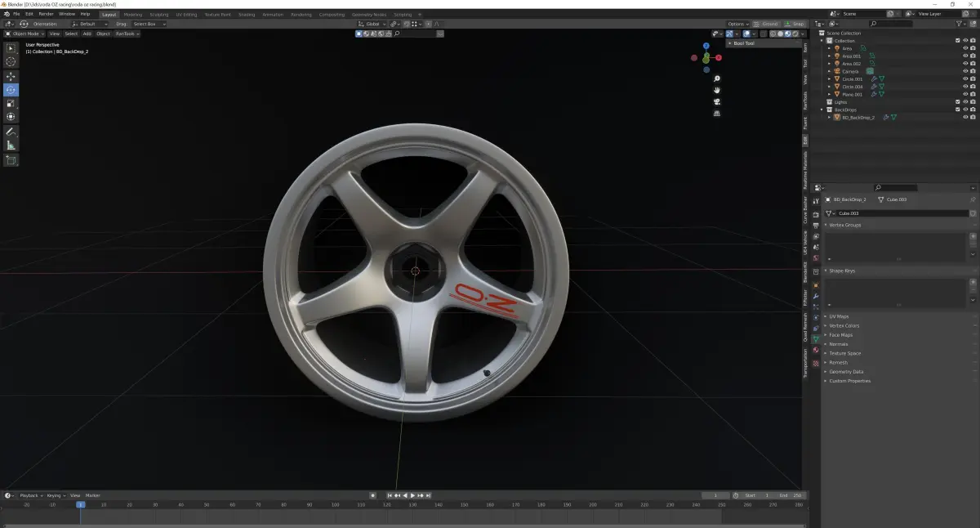Open the Render menu
This screenshot has width=980, height=528.
47,14
